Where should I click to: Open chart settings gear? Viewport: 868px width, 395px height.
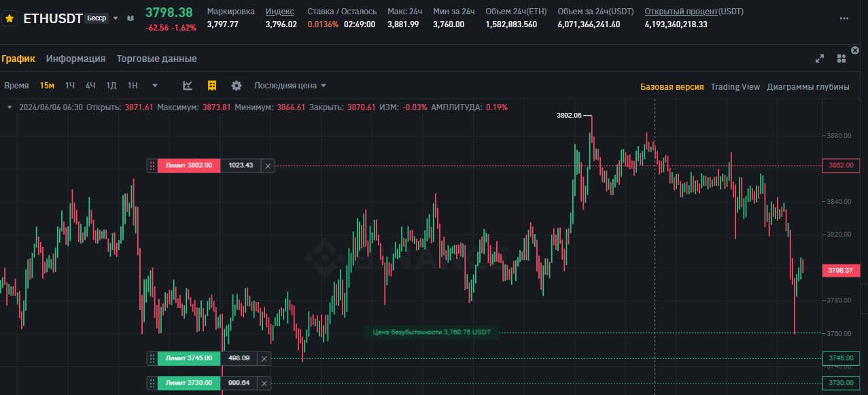(x=237, y=86)
